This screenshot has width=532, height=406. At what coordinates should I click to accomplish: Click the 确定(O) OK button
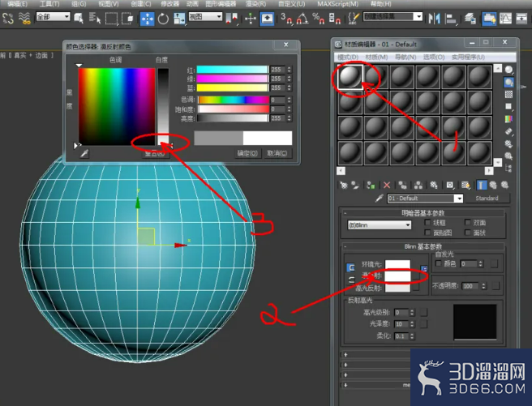(247, 153)
